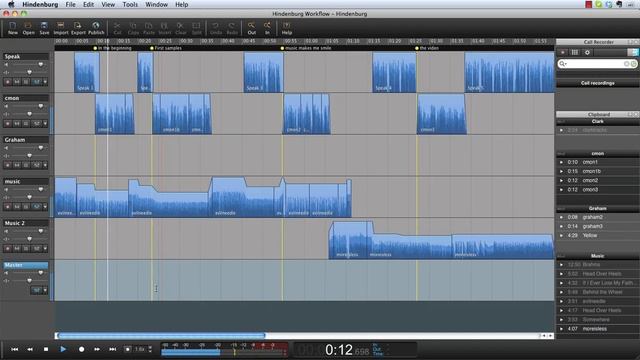Screen dimensions: 640x360
Task: Mute the Speak track
Action: [17, 82]
